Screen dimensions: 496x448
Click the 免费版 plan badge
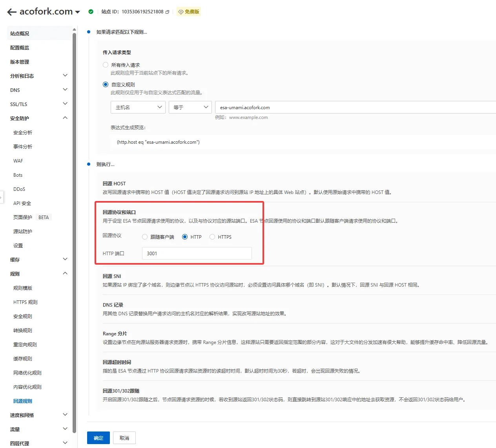point(189,12)
